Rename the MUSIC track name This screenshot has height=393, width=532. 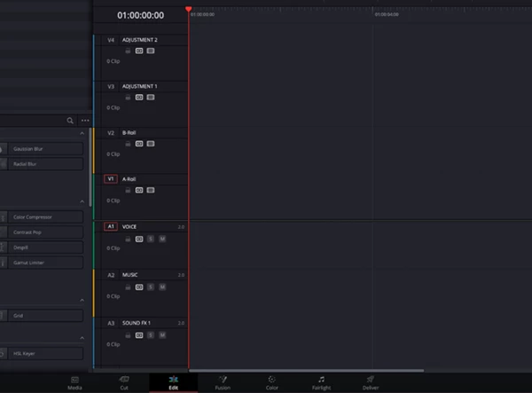click(130, 275)
